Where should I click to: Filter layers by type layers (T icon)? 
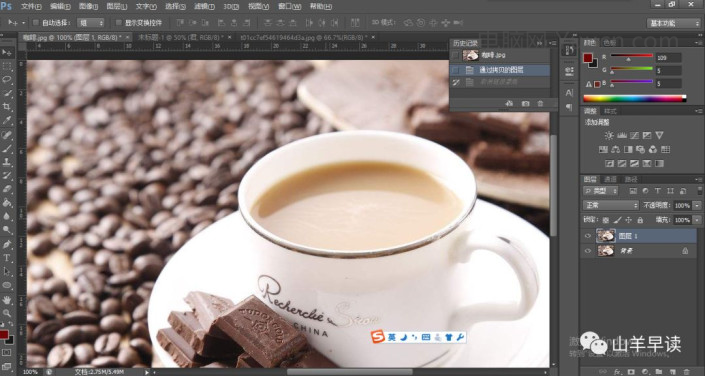658,191
